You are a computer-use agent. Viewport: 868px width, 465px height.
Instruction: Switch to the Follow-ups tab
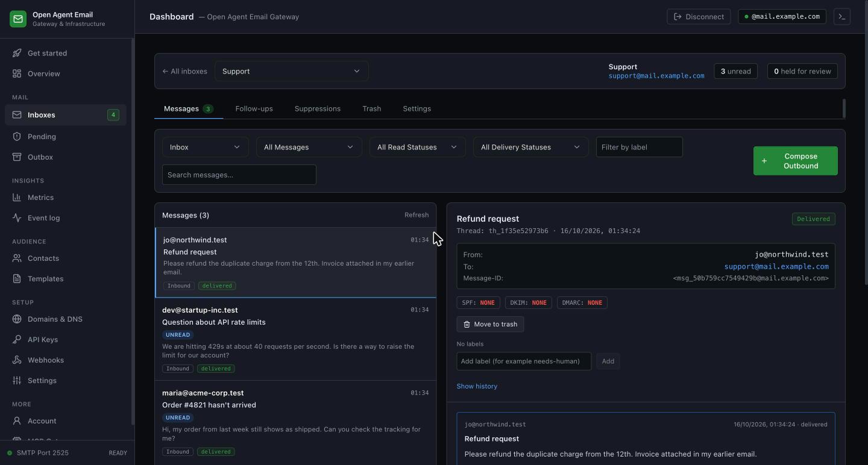(254, 109)
